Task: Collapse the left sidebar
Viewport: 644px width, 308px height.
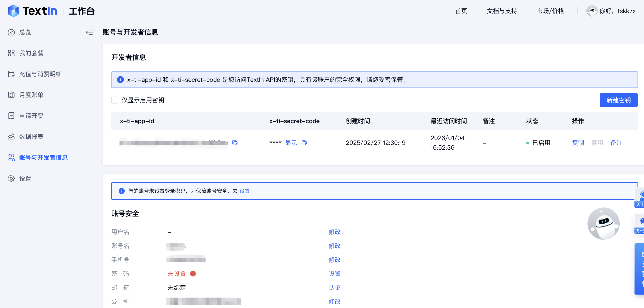Action: pyautogui.click(x=89, y=32)
